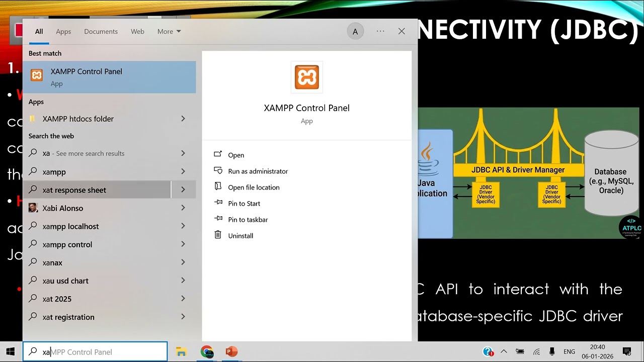Click Uninstall for XAMPP
Viewport: 644px width, 362px height.
point(240,235)
